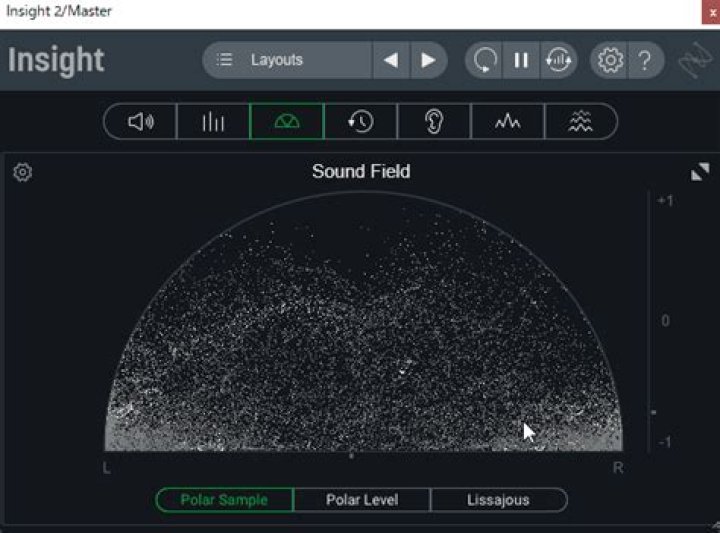Select the Levels meter bars icon

point(213,122)
